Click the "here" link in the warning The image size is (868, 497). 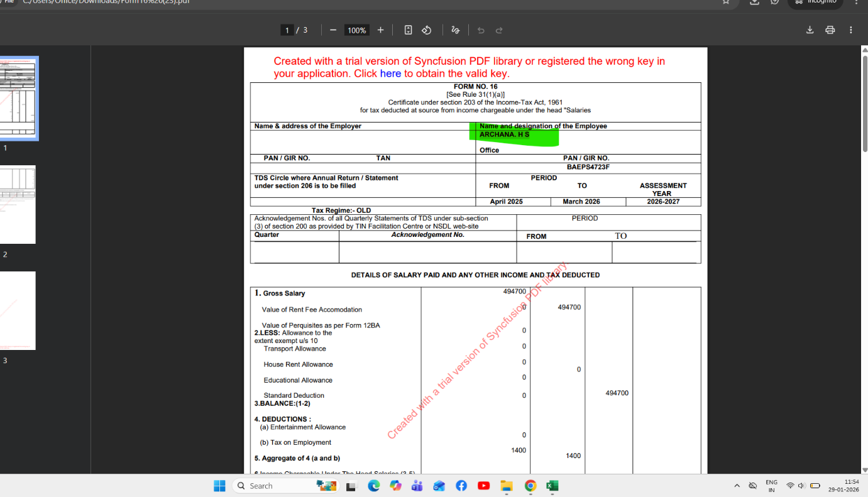click(x=391, y=74)
